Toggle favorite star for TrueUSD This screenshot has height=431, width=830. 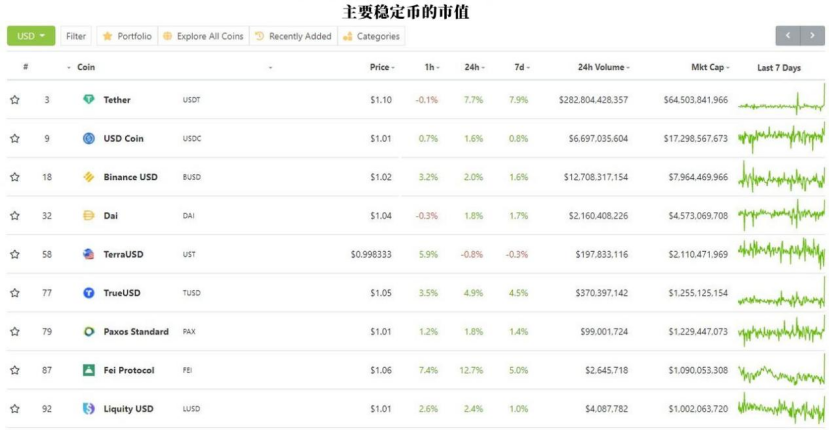15,293
